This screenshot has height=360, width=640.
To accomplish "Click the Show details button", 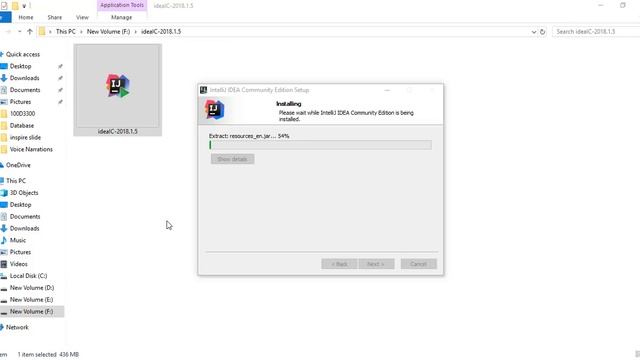I will click(x=232, y=159).
